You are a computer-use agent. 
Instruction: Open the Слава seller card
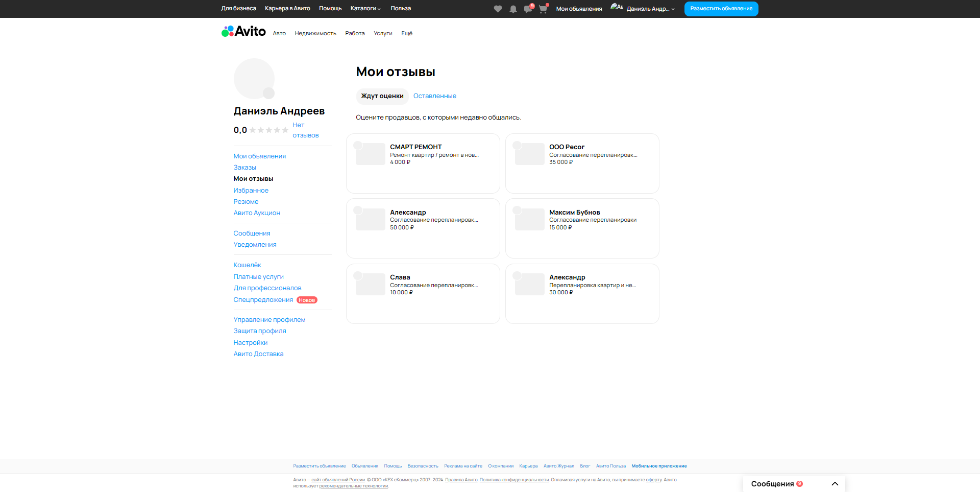coord(423,294)
